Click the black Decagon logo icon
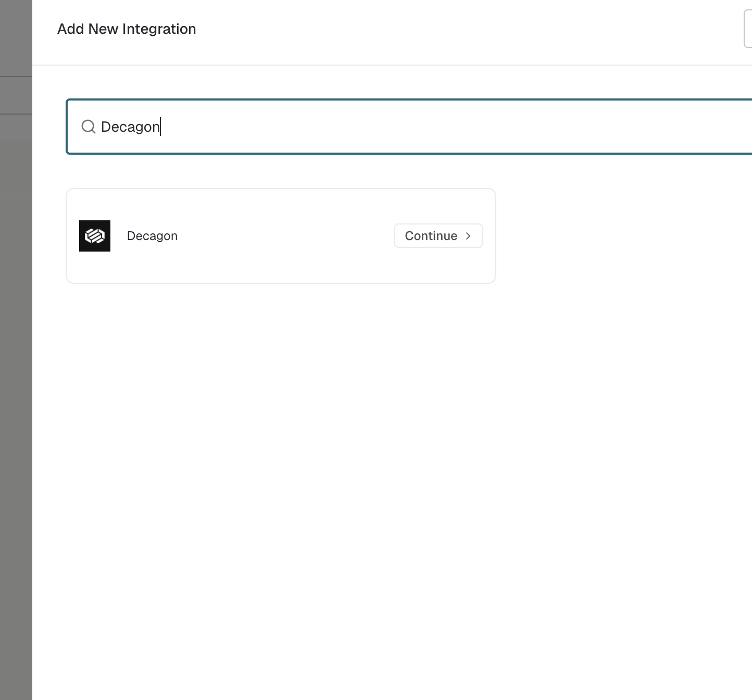Viewport: 752px width, 700px height. point(95,236)
